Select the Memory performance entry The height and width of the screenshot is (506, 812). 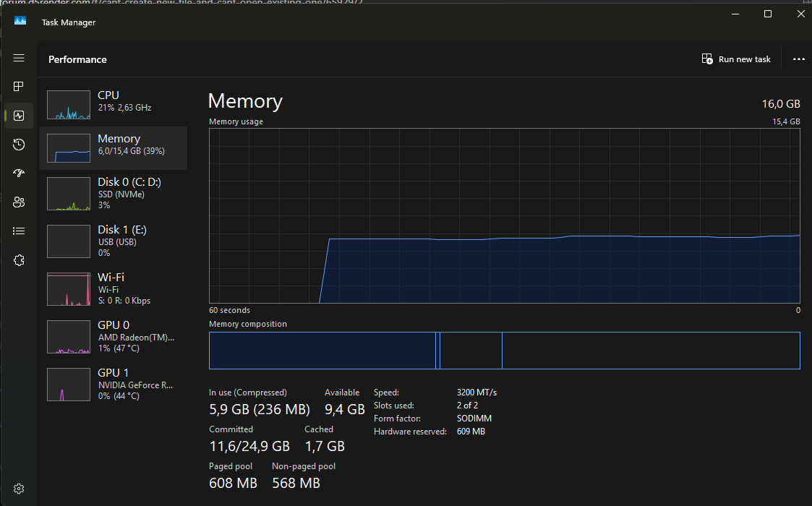(x=114, y=148)
